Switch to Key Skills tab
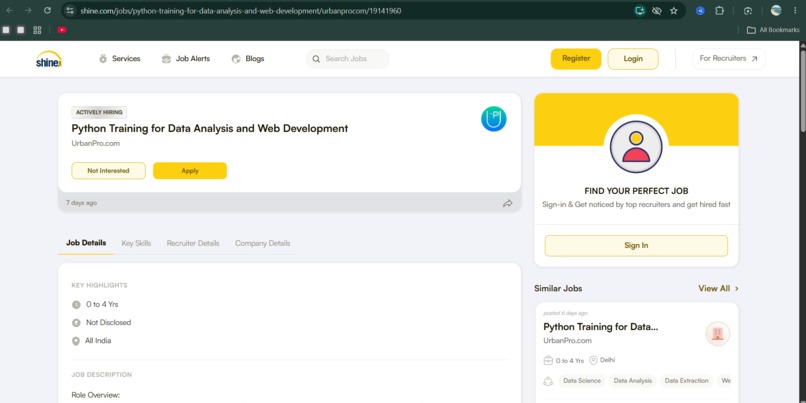Viewport: 806px width, 403px height. click(x=136, y=243)
